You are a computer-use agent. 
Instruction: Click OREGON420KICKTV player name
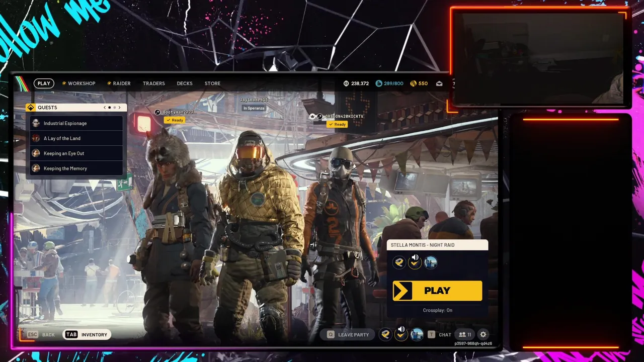pyautogui.click(x=344, y=117)
